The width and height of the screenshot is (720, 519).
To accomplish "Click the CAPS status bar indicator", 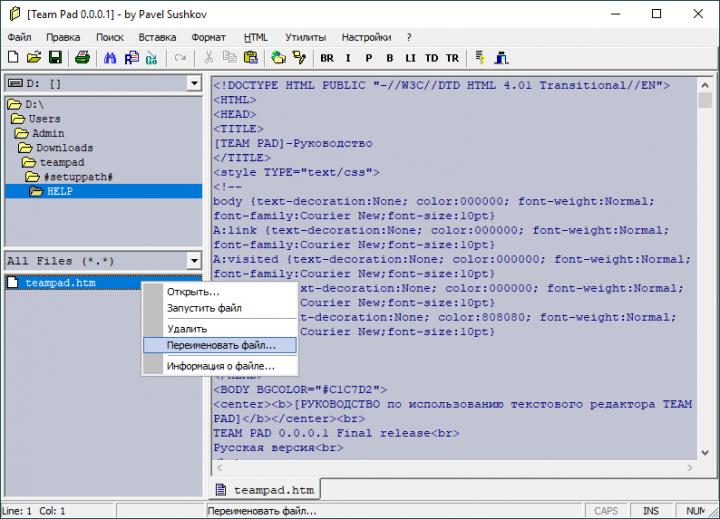I will pos(606,511).
